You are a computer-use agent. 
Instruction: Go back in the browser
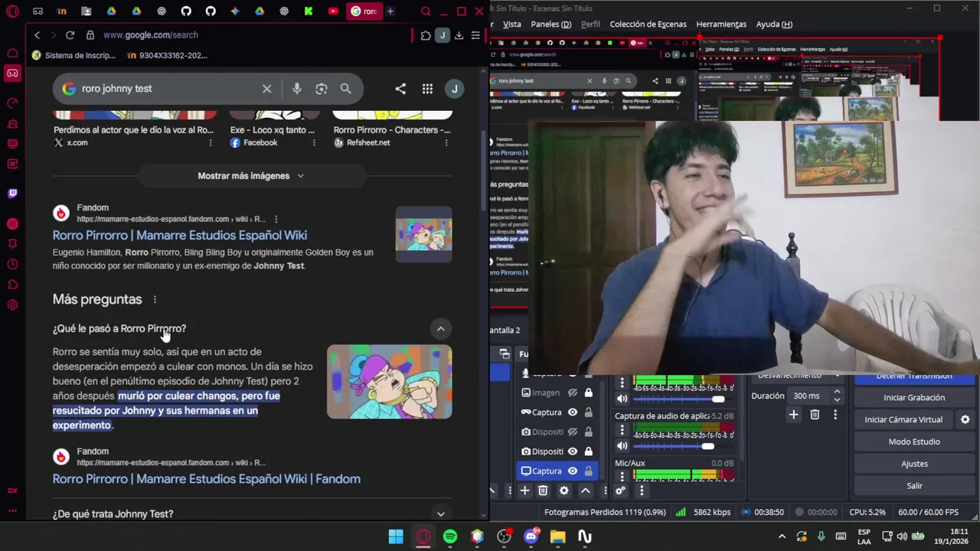point(37,35)
